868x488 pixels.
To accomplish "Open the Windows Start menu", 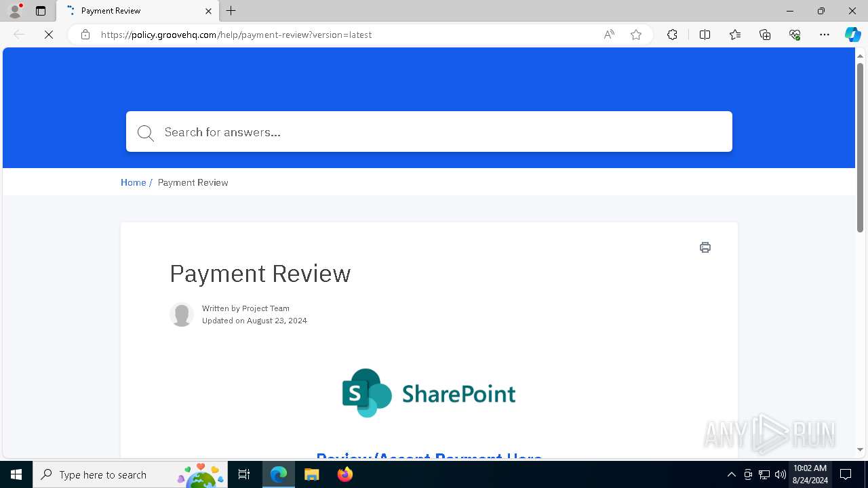I will [x=16, y=474].
